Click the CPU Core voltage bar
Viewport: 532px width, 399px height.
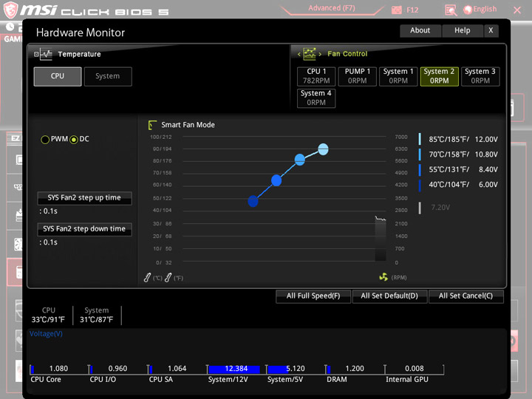pyautogui.click(x=59, y=369)
